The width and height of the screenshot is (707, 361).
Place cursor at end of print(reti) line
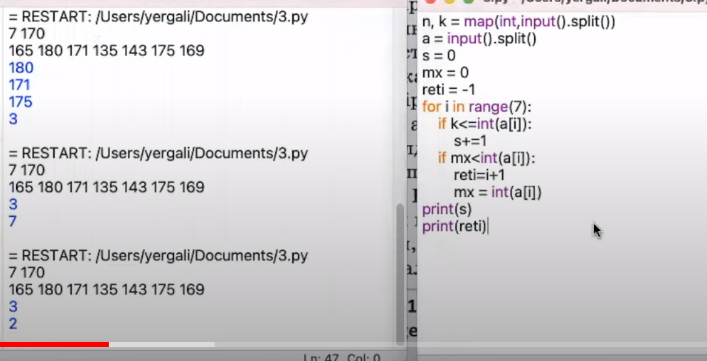coord(488,227)
